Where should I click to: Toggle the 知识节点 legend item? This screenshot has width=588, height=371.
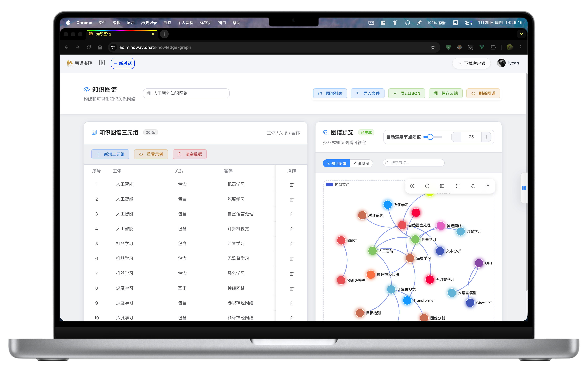click(338, 185)
